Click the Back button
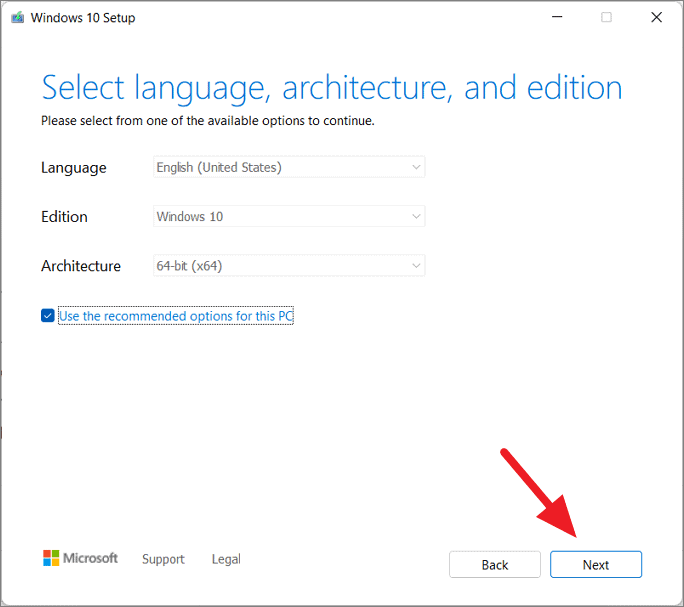 (x=495, y=565)
